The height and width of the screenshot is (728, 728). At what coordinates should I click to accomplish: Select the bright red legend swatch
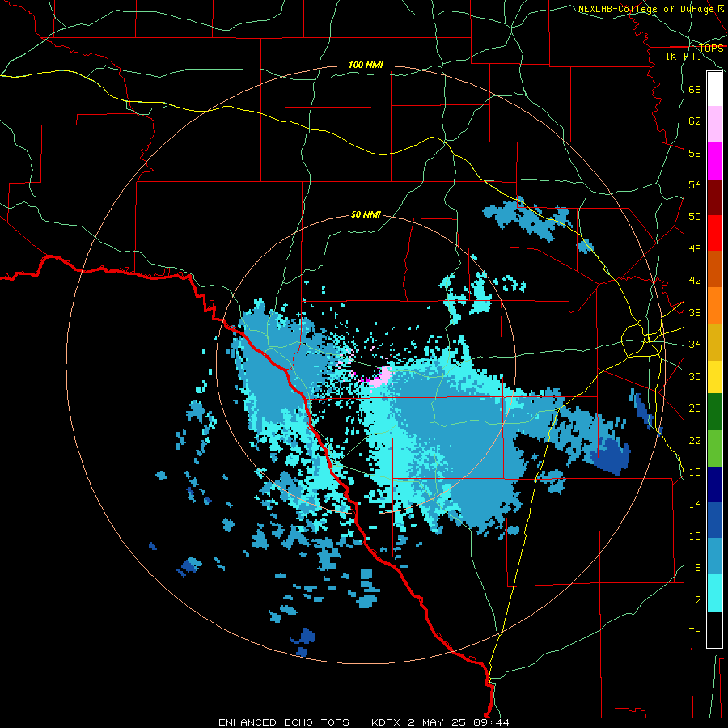[714, 233]
